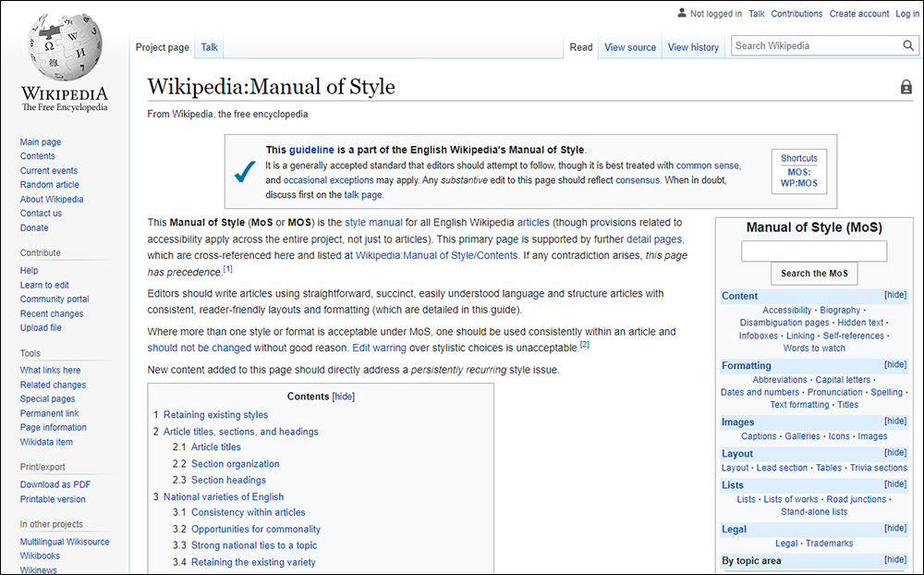This screenshot has width=924, height=575.
Task: Open the talk page link in notice
Action: coord(363,195)
